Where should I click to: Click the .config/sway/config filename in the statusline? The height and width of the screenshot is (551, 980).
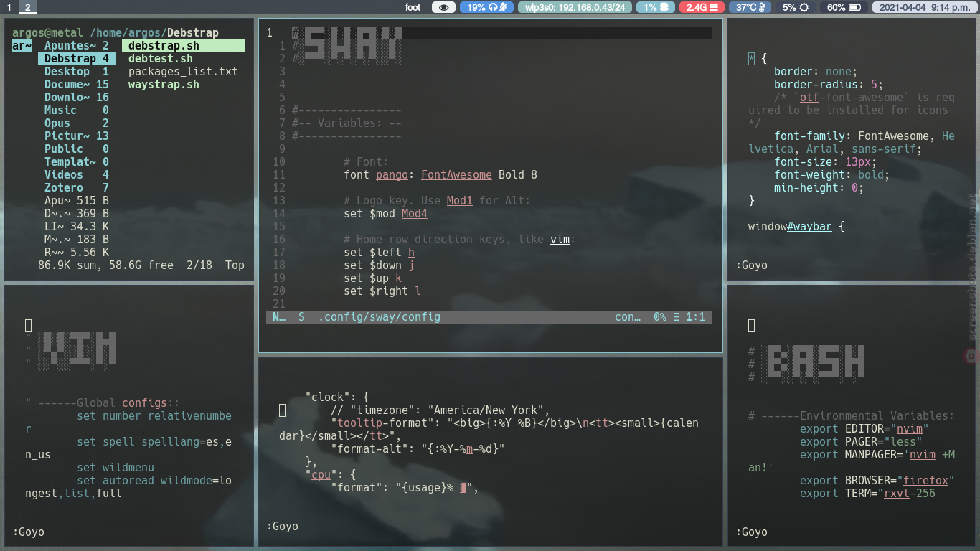[380, 316]
